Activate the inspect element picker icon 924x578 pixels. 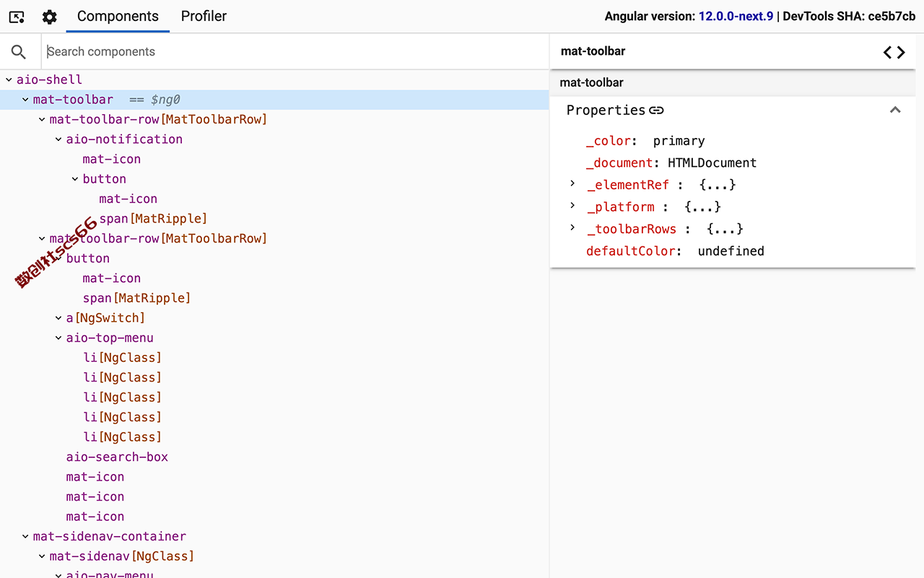(17, 17)
